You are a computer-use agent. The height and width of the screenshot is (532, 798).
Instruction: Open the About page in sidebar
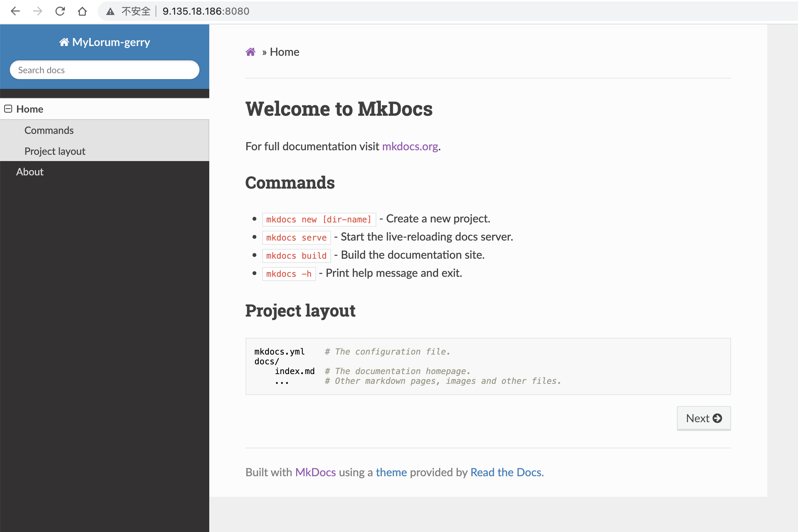pyautogui.click(x=30, y=172)
